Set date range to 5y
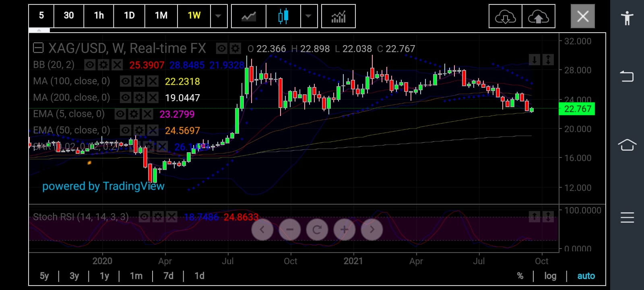644x290 pixels. pyautogui.click(x=44, y=276)
